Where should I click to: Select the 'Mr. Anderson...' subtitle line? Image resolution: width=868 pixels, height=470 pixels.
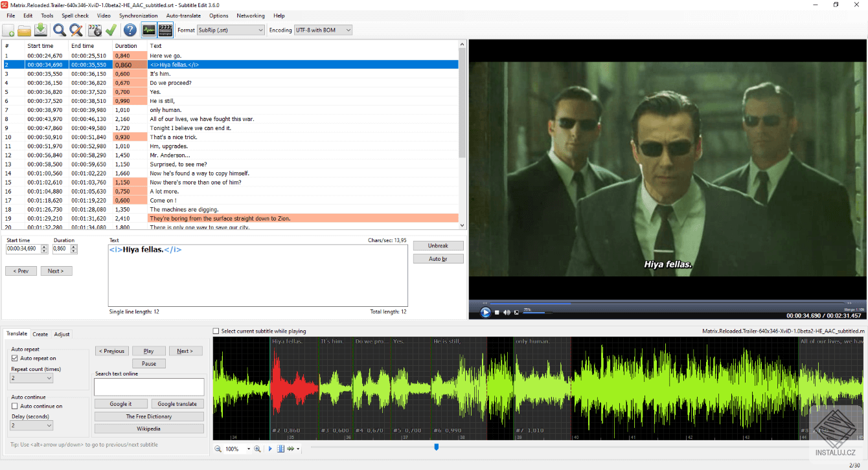pyautogui.click(x=231, y=155)
